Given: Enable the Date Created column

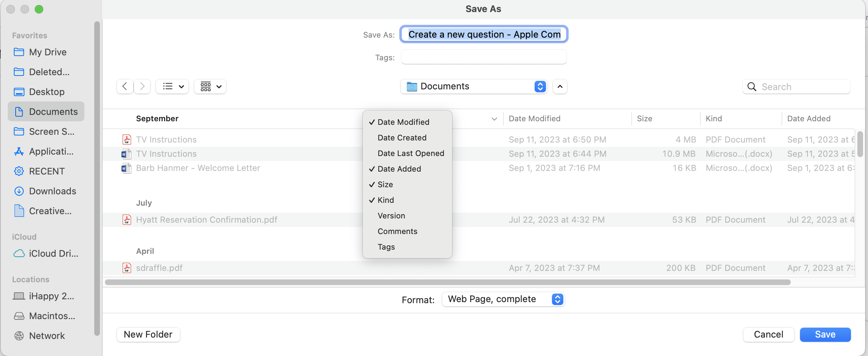Looking at the screenshot, I should pos(402,138).
